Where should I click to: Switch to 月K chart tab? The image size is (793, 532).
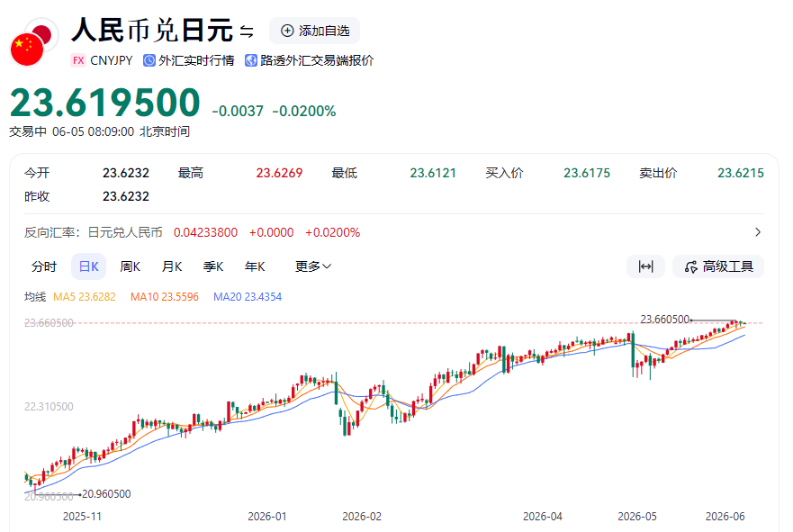(x=172, y=266)
